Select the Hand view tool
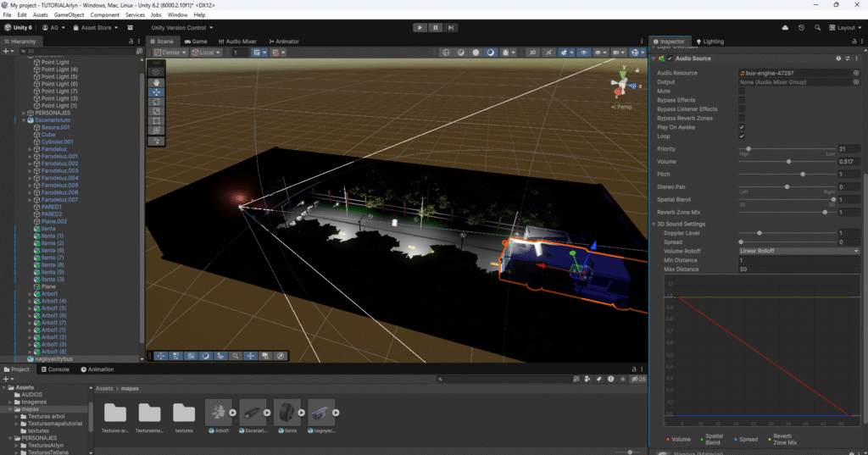The height and width of the screenshot is (455, 868). (156, 82)
